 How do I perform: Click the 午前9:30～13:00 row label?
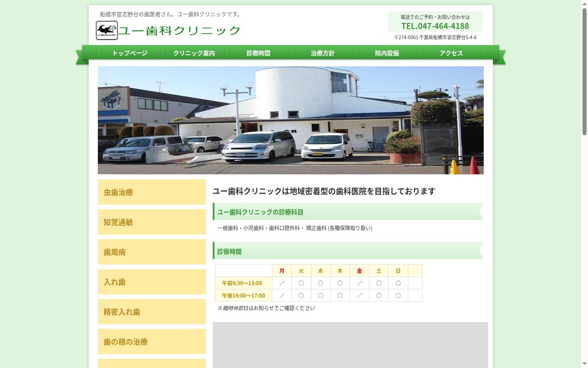[243, 283]
